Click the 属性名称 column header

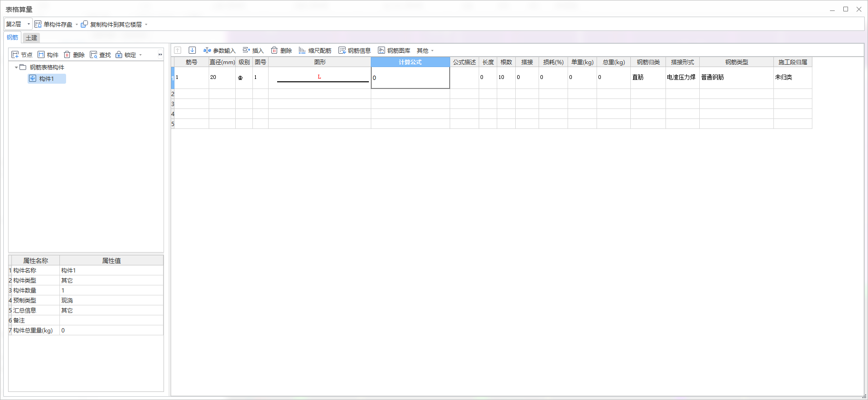tap(36, 261)
